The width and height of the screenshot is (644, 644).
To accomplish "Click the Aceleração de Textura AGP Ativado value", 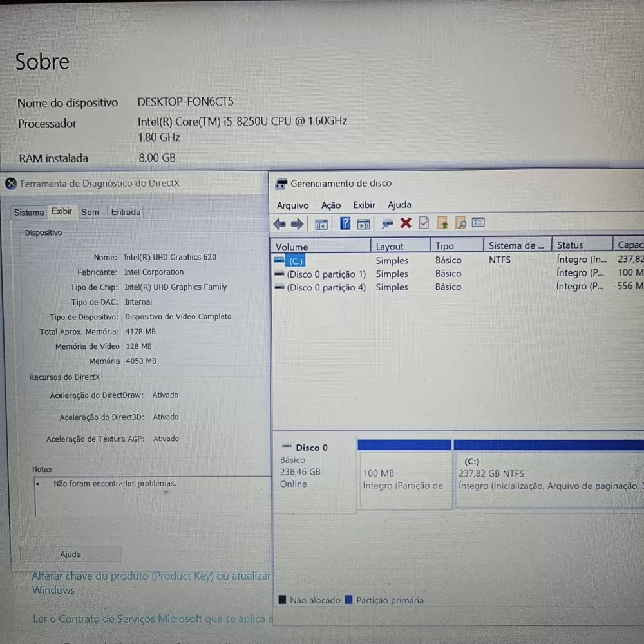I will point(166,439).
